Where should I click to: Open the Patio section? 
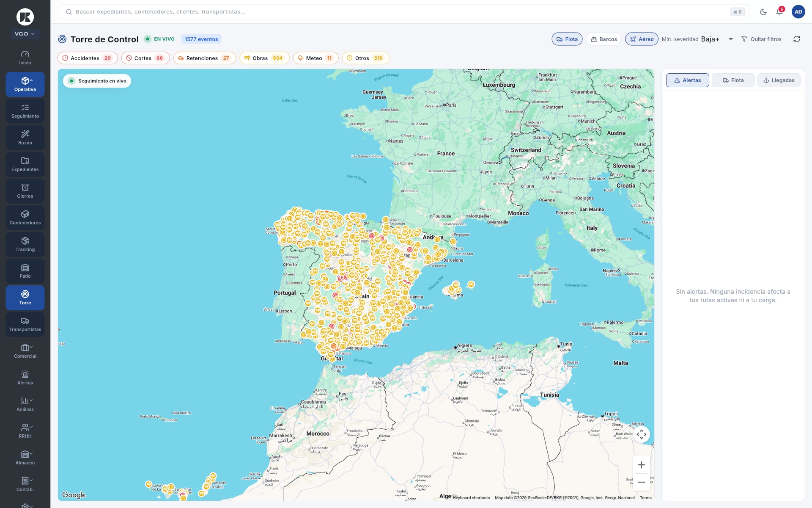(25, 271)
